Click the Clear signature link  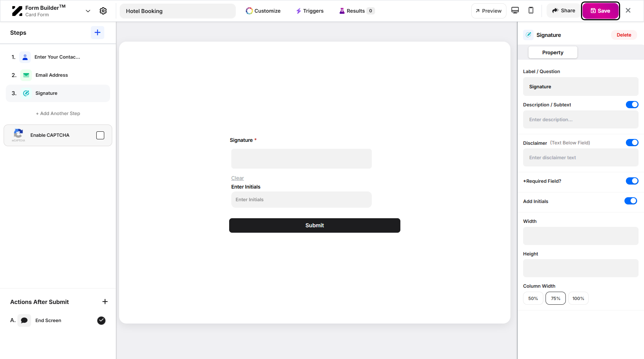click(237, 178)
